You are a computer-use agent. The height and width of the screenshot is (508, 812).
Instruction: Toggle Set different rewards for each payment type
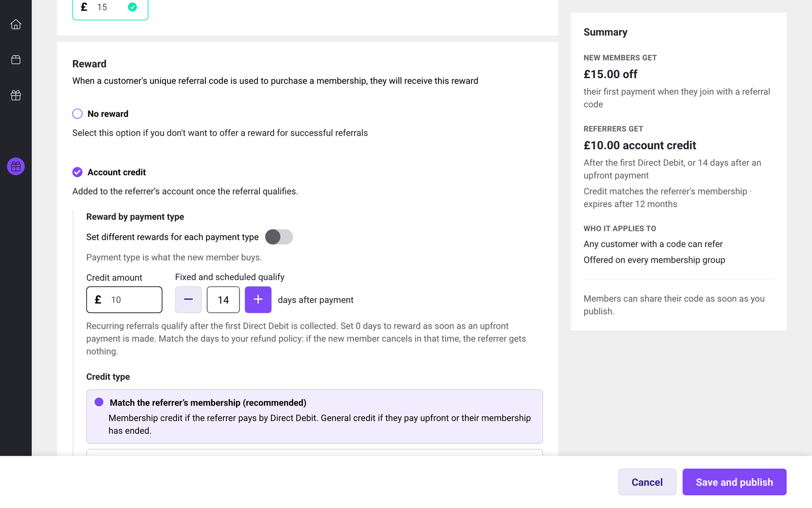(x=279, y=237)
